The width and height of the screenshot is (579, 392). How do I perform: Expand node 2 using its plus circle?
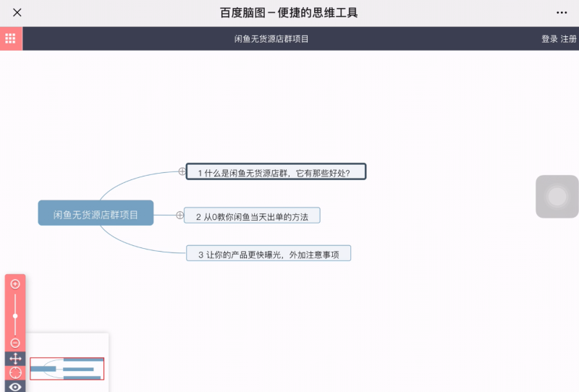pos(179,215)
